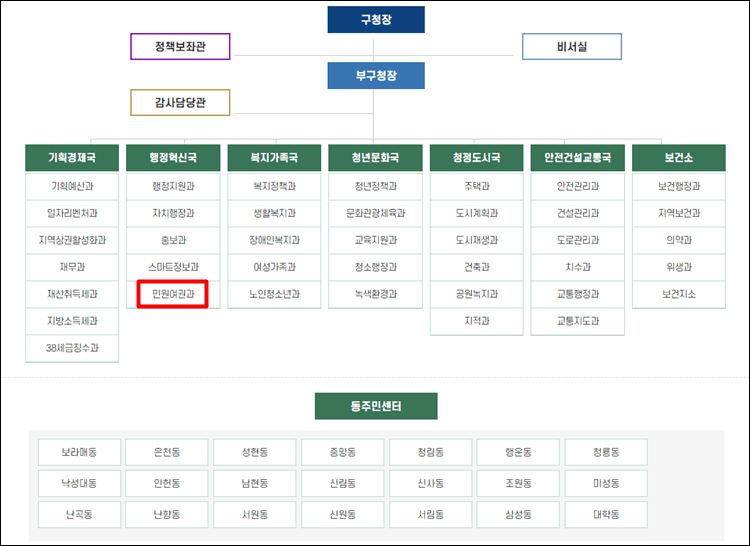The image size is (750, 546).
Task: Open the 청정도시국 bureau header
Action: (x=477, y=158)
